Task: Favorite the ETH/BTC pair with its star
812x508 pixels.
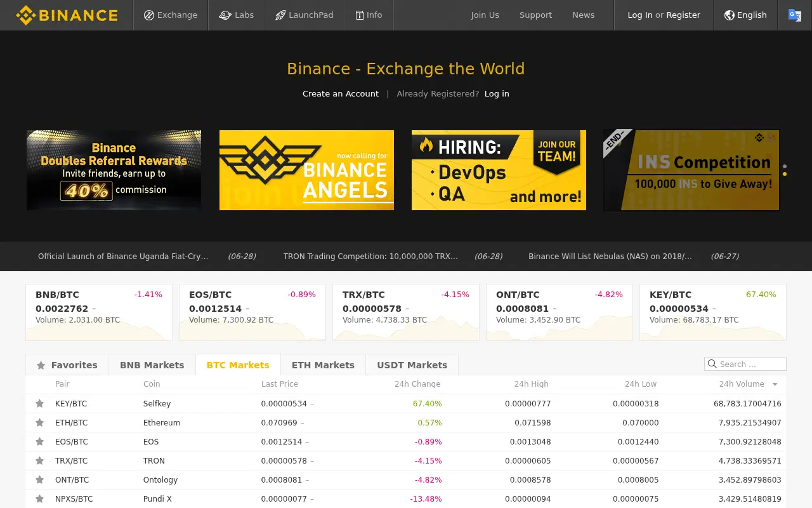Action: coord(39,422)
